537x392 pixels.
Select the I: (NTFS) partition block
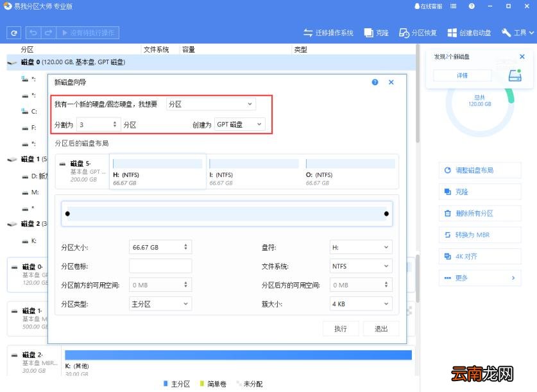pos(254,171)
